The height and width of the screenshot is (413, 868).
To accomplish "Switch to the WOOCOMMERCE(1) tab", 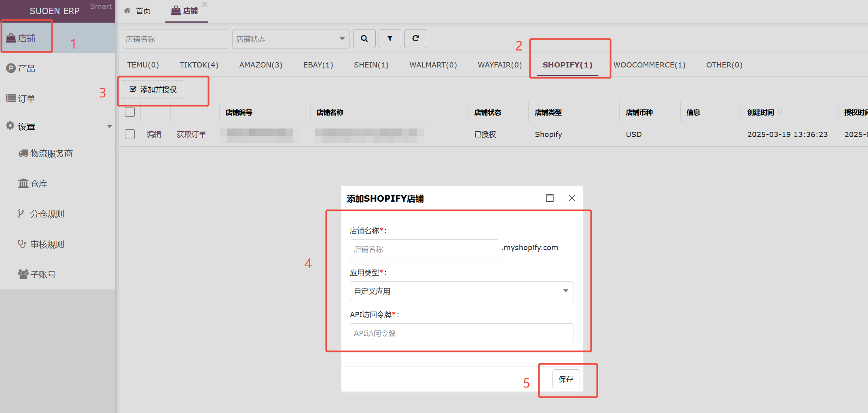I will click(650, 65).
